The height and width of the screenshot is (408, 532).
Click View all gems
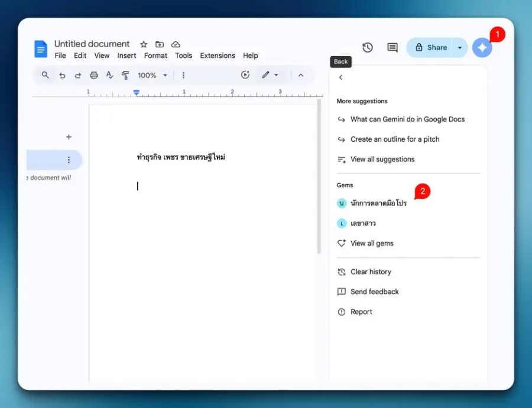(365, 243)
